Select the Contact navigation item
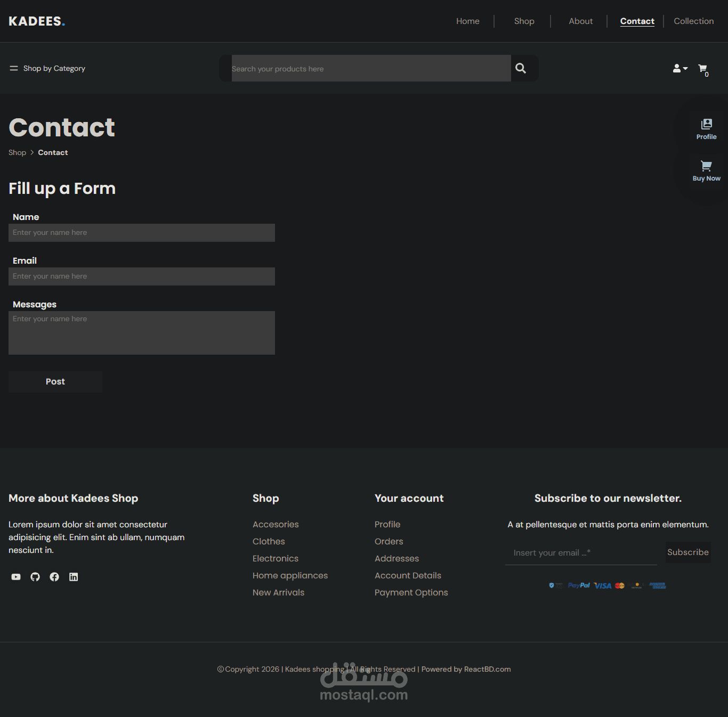This screenshot has width=728, height=717. (637, 21)
